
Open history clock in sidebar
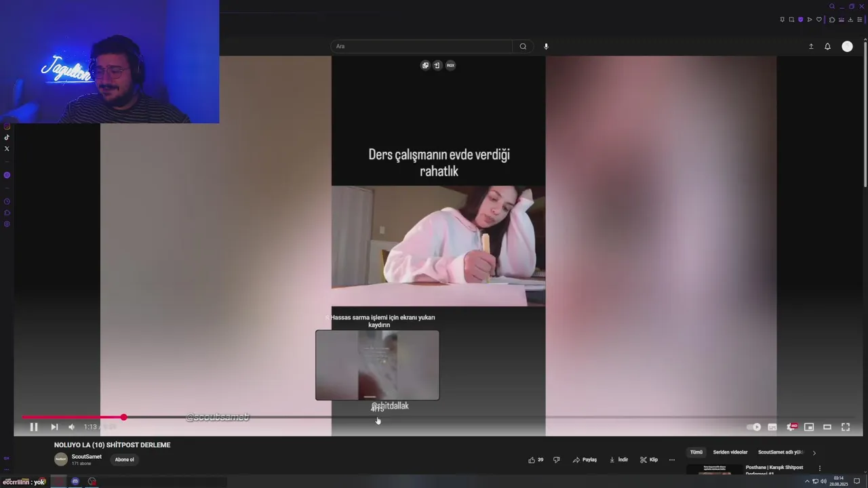(x=7, y=201)
